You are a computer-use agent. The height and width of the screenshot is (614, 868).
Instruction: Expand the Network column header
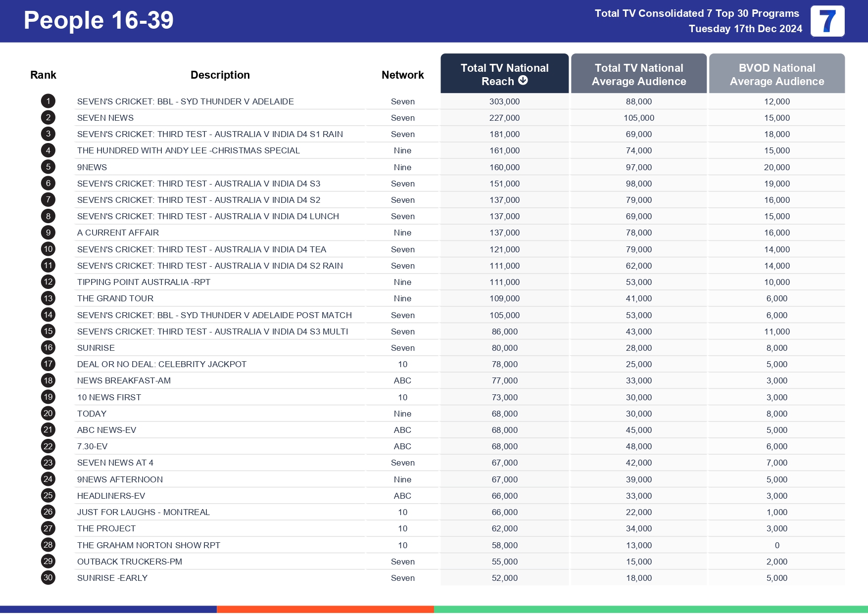(x=402, y=74)
